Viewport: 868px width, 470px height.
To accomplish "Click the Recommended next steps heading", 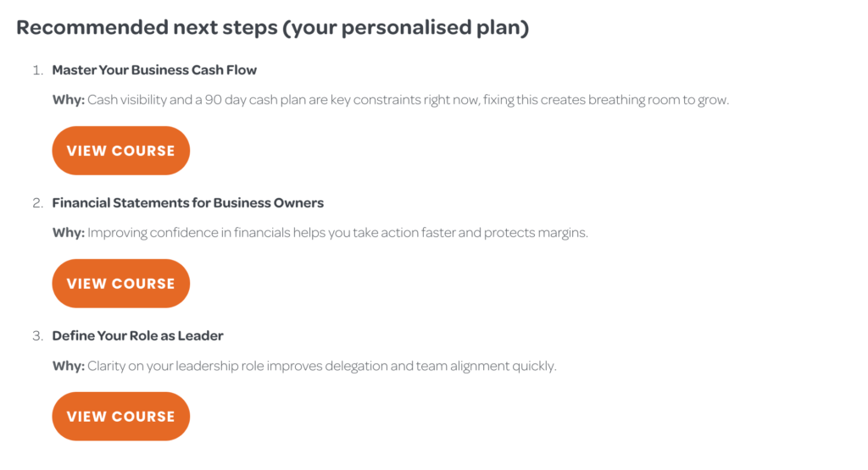I will point(272,27).
